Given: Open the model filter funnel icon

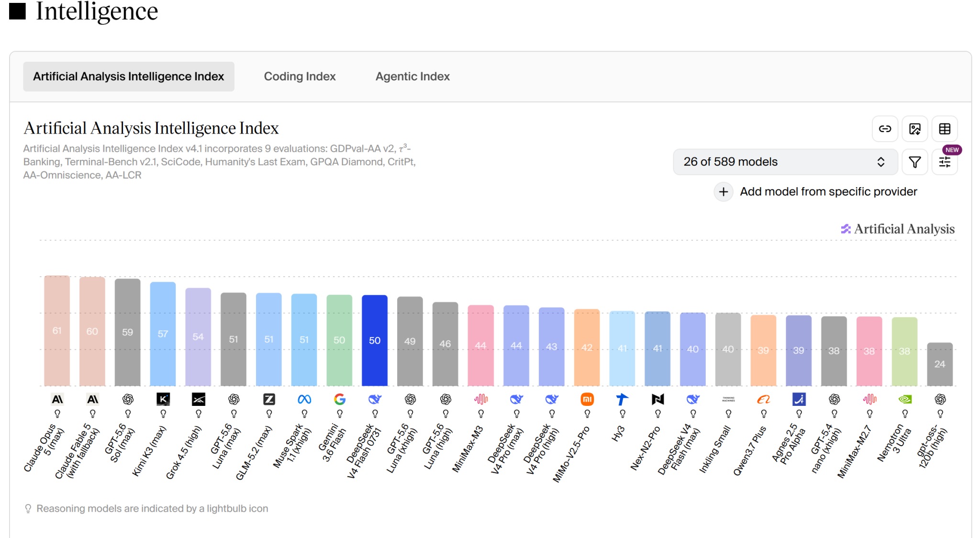Looking at the screenshot, I should (915, 162).
